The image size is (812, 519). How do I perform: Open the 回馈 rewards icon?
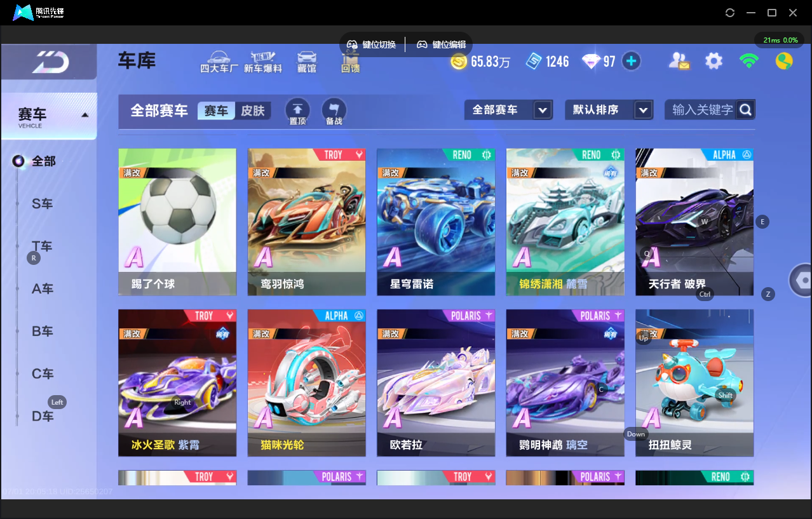tap(350, 62)
